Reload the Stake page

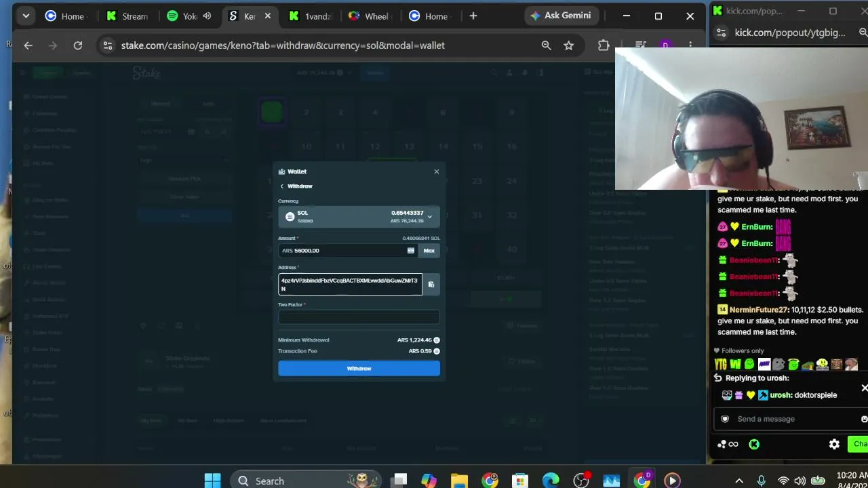78,45
